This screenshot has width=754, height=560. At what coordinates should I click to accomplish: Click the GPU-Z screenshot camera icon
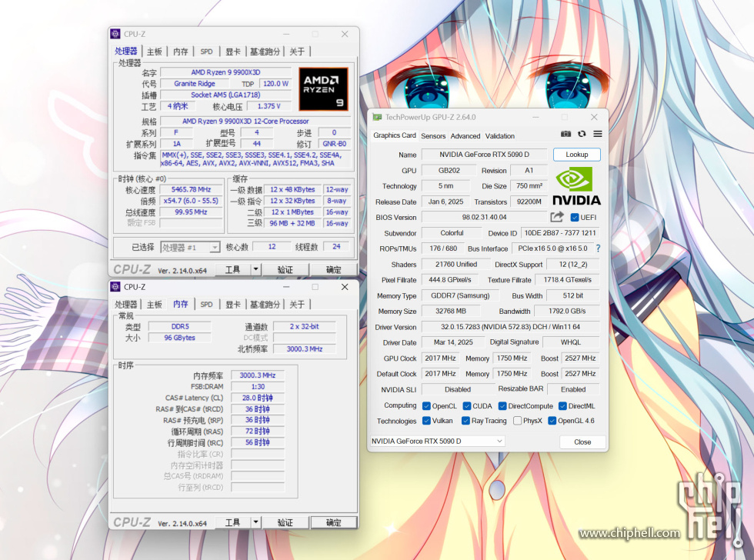[565, 134]
